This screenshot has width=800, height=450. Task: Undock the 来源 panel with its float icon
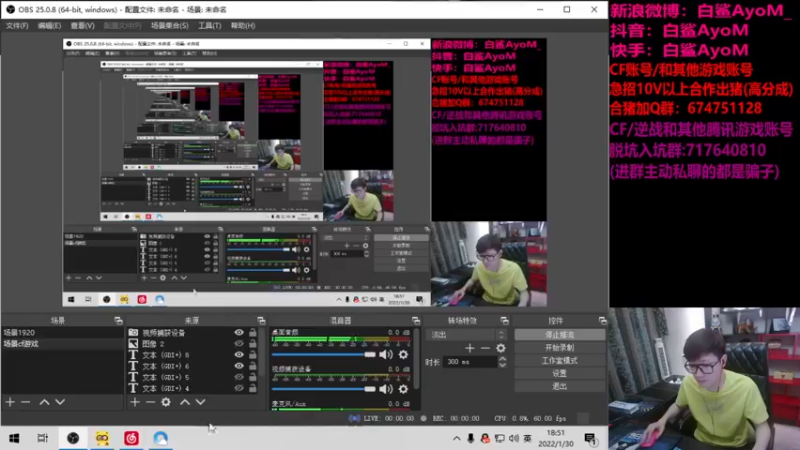261,320
